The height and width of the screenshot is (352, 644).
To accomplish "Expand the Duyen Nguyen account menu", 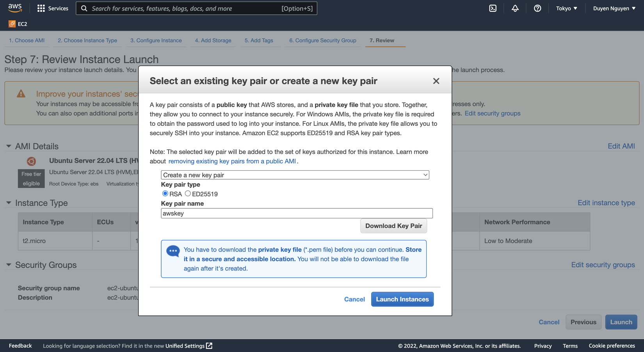I will [614, 8].
